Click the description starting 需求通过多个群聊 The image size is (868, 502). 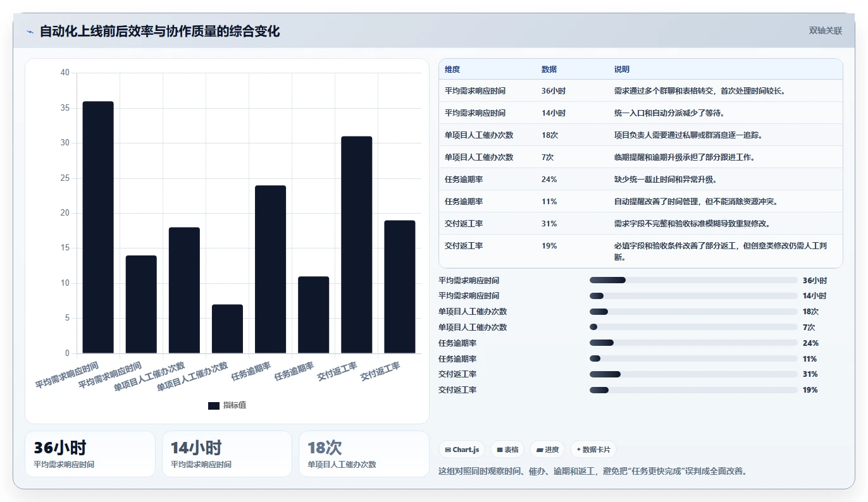tap(700, 91)
